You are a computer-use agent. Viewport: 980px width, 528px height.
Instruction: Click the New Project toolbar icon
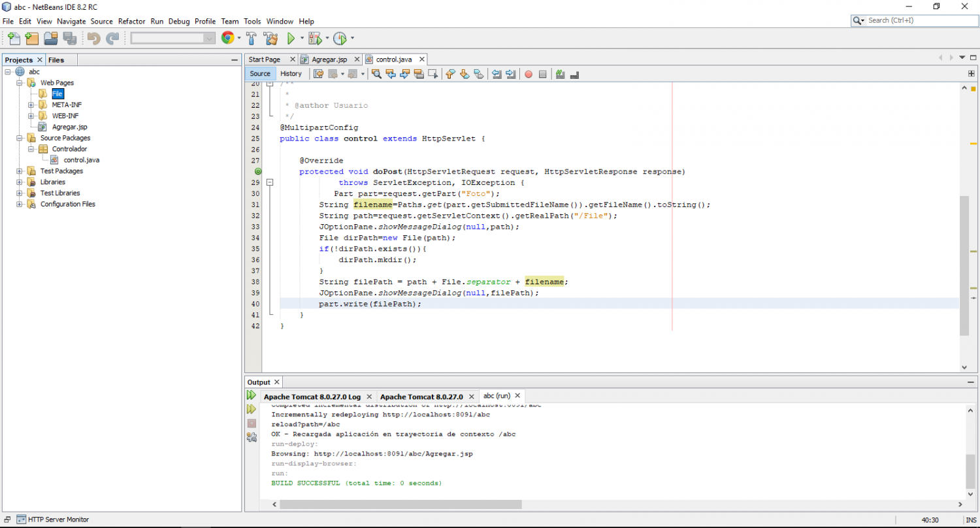click(x=31, y=39)
